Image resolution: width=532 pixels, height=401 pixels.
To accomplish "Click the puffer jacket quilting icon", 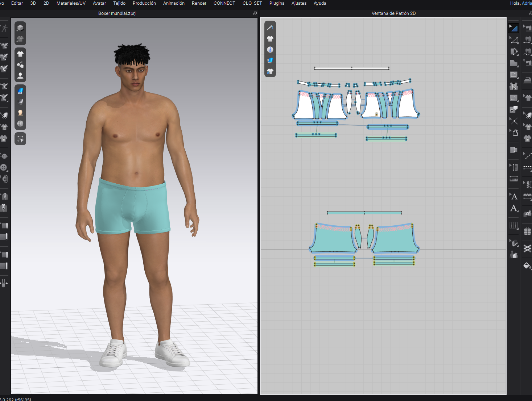I will coord(527,231).
